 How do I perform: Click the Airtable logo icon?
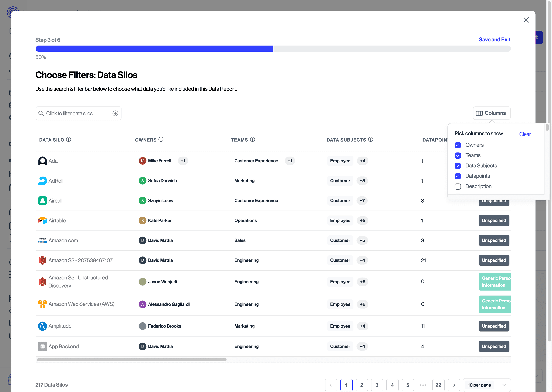[42, 220]
